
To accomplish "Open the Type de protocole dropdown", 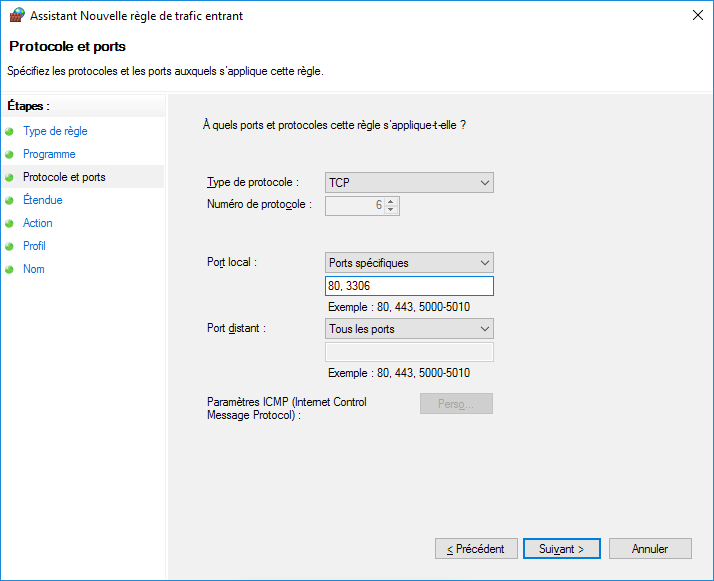I will point(409,183).
